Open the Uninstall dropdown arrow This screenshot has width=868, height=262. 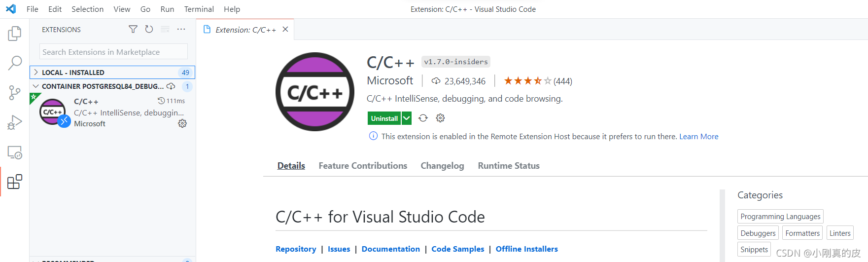pyautogui.click(x=406, y=118)
